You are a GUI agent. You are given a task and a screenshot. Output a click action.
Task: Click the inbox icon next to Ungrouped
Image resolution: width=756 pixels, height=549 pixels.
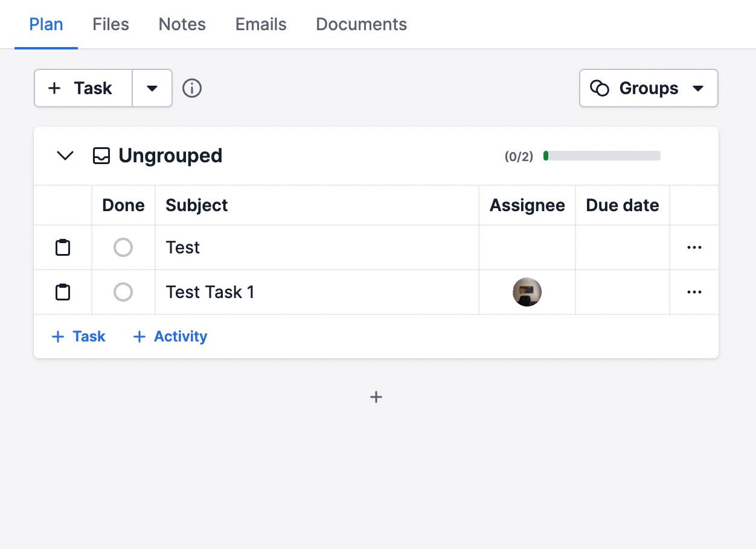coord(101,155)
